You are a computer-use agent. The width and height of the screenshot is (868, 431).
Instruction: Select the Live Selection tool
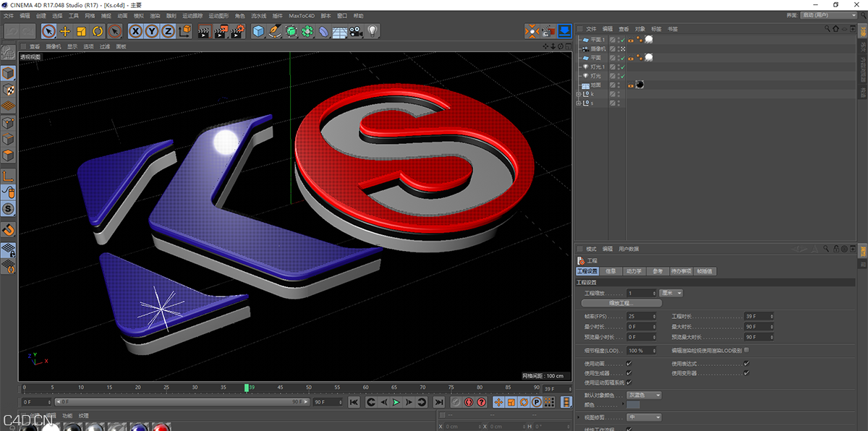(x=48, y=30)
